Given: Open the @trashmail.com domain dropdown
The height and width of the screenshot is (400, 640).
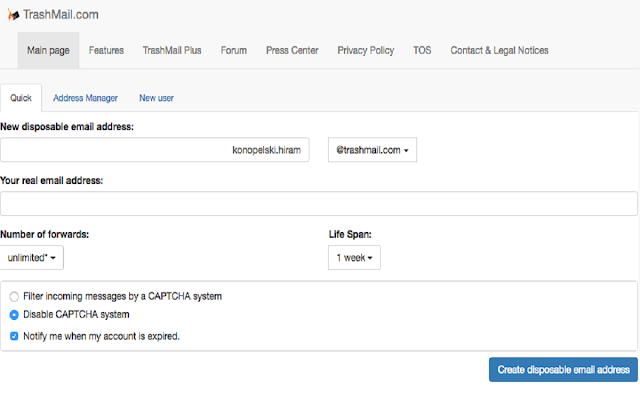Looking at the screenshot, I should click(x=372, y=150).
